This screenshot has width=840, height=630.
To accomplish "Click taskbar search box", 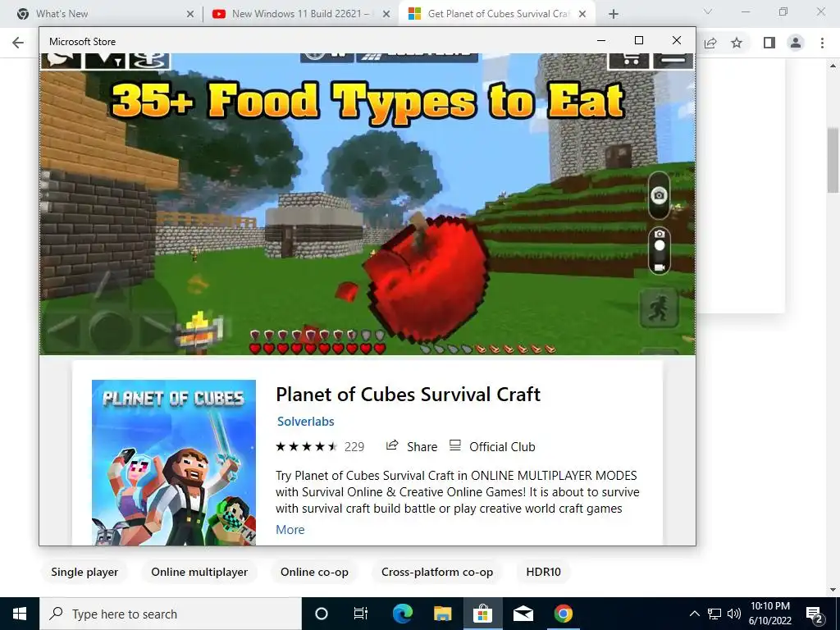I will (171, 614).
